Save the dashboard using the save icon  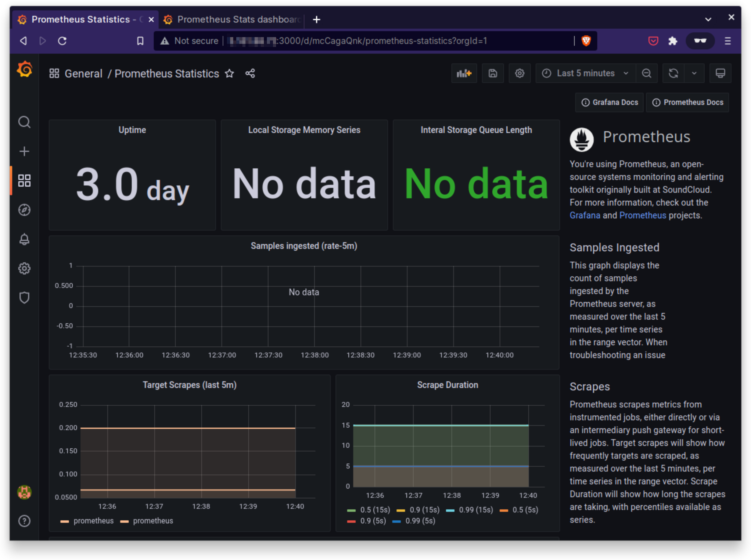click(x=493, y=73)
